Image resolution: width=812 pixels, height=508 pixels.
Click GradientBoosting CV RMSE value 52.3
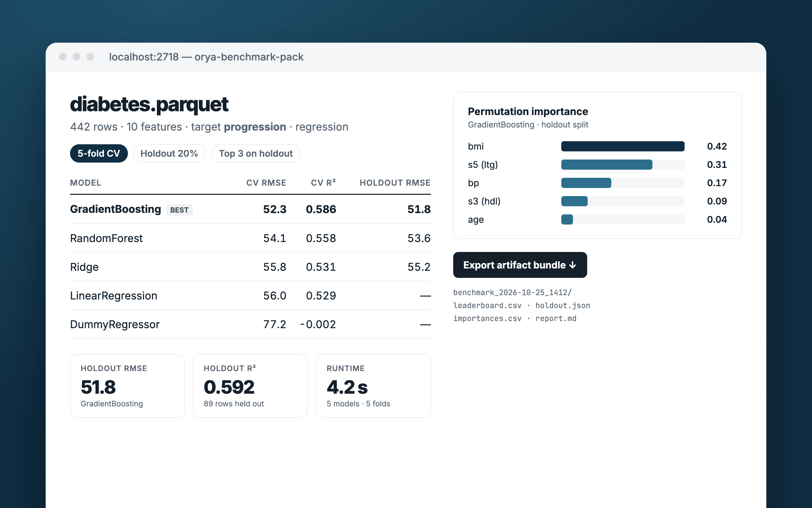pyautogui.click(x=275, y=209)
